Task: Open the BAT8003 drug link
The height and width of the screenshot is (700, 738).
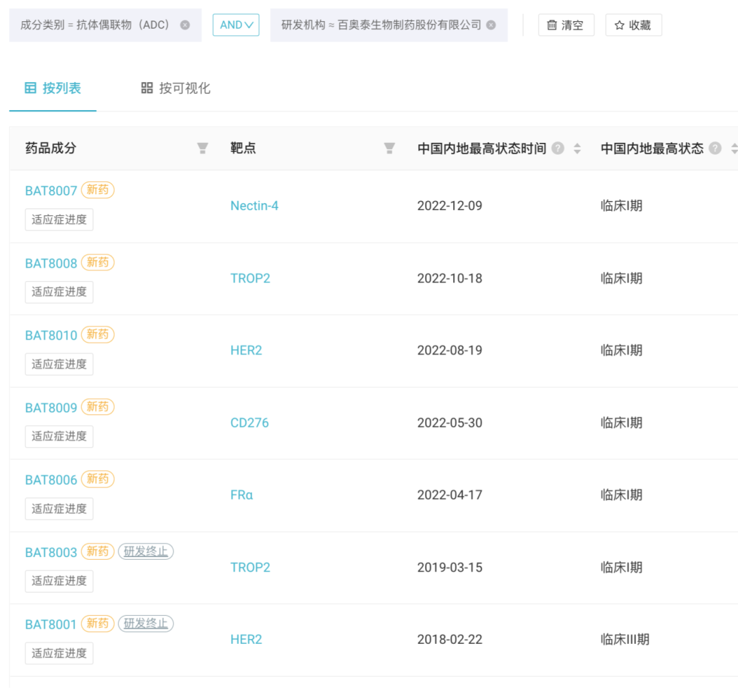Action: [51, 552]
